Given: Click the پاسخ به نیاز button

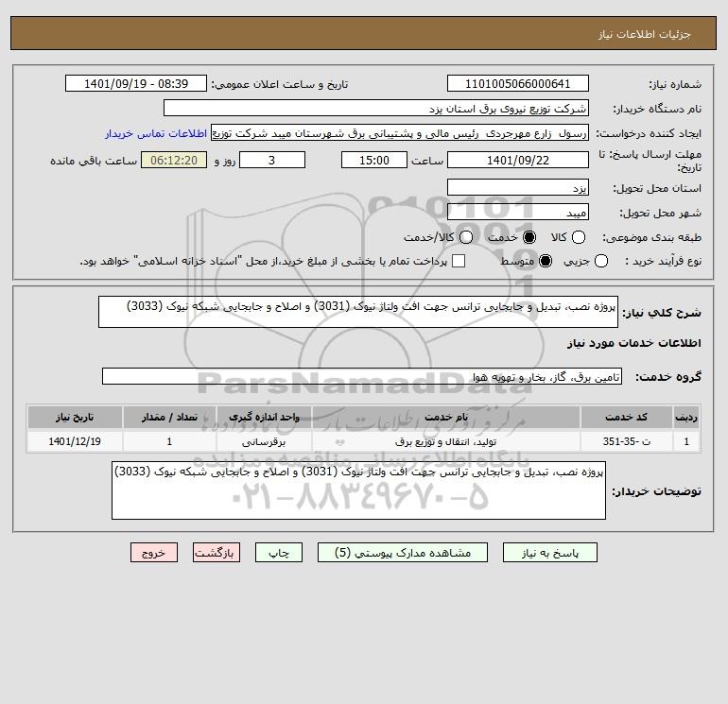Looking at the screenshot, I should click(x=550, y=553).
